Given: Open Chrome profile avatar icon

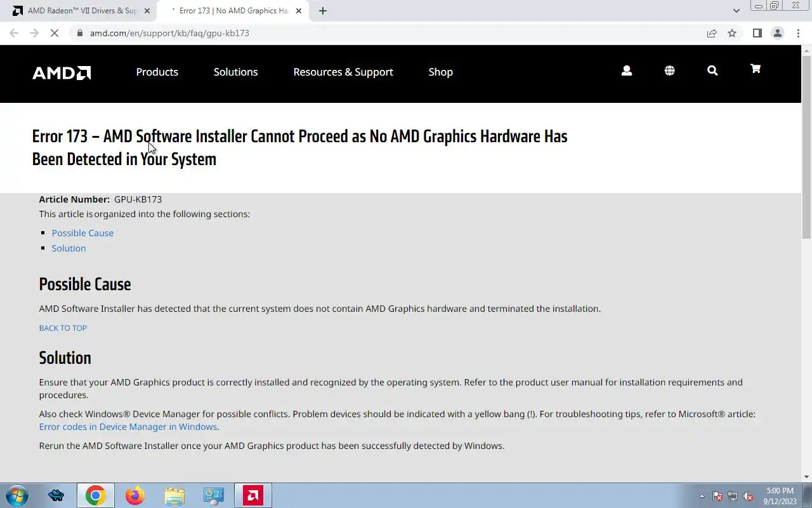Looking at the screenshot, I should [777, 33].
